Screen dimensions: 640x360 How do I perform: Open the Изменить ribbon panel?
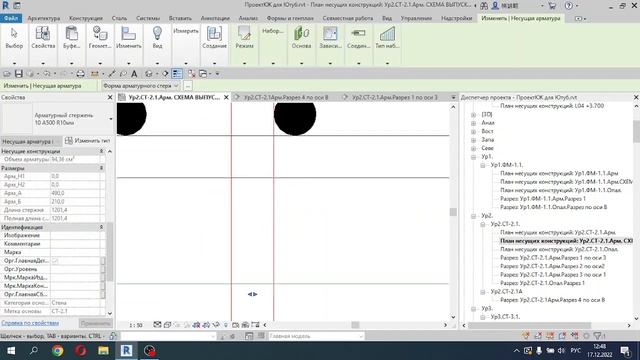coord(129,38)
